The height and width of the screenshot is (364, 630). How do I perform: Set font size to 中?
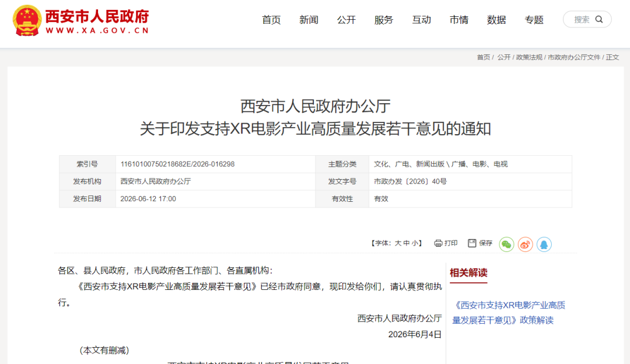pos(406,243)
